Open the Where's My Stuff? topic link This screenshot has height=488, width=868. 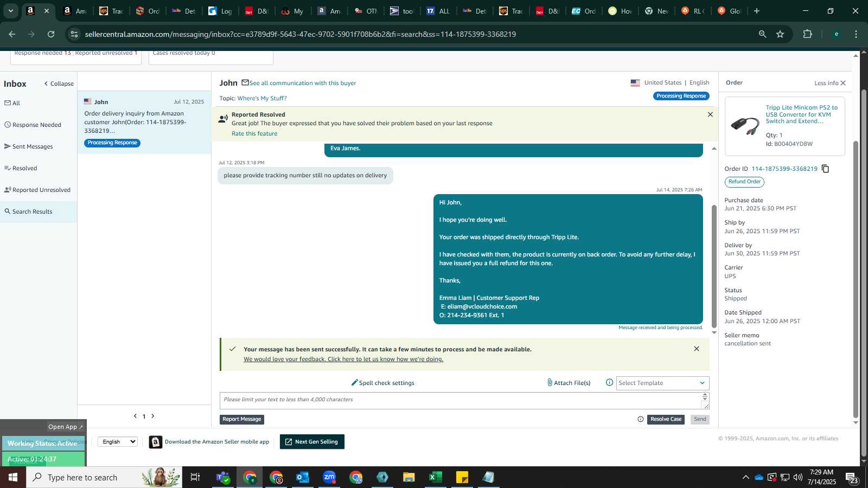coord(262,98)
